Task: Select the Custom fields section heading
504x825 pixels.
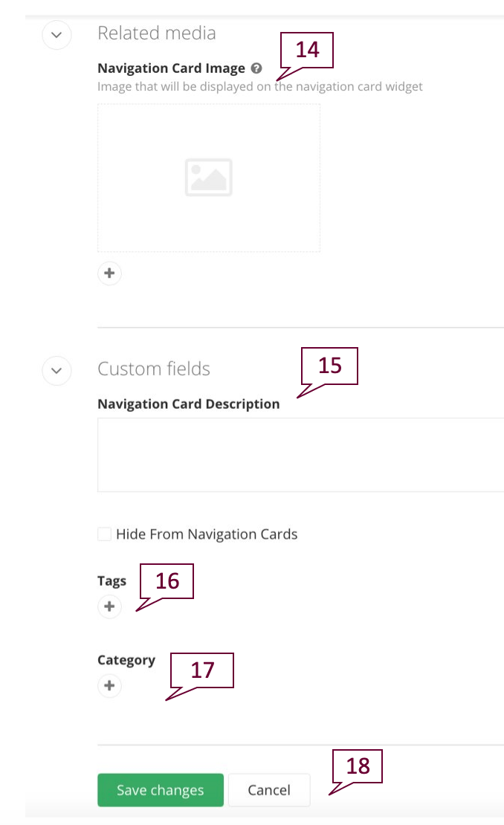Action: click(x=153, y=369)
